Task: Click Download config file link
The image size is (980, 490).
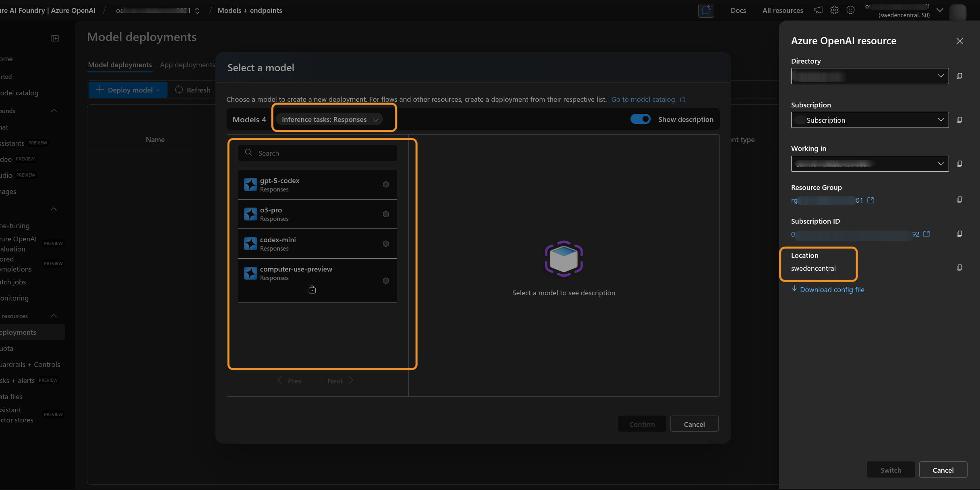Action: (x=832, y=290)
